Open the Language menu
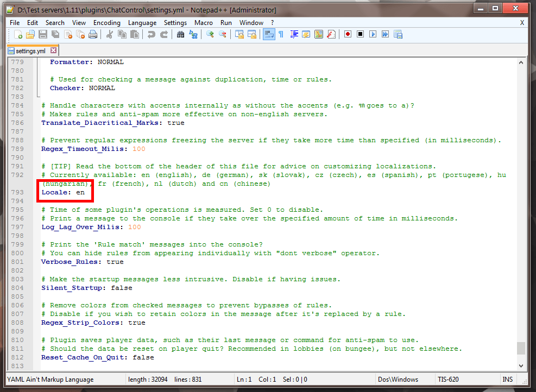This screenshot has height=392, width=536. (x=142, y=23)
